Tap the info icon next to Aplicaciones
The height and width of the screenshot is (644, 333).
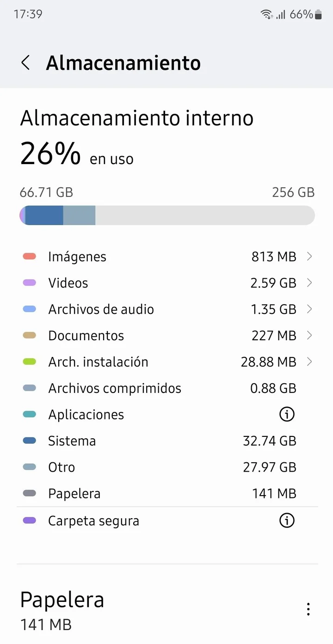click(x=287, y=415)
